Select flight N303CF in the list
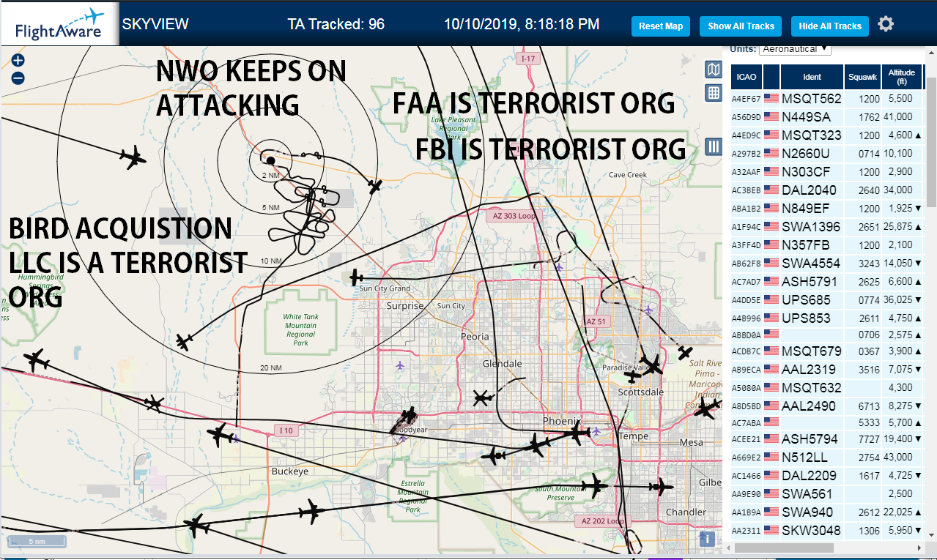Viewport: 937px width, 560px height. point(826,172)
